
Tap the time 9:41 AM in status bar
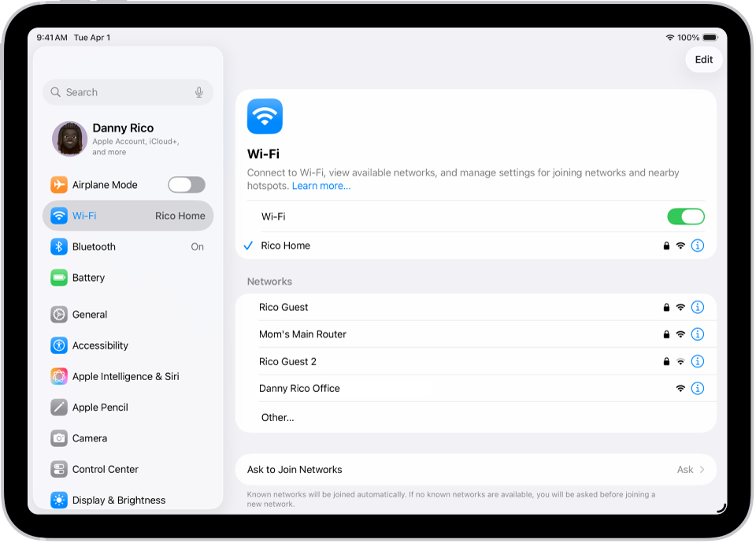[x=52, y=38]
